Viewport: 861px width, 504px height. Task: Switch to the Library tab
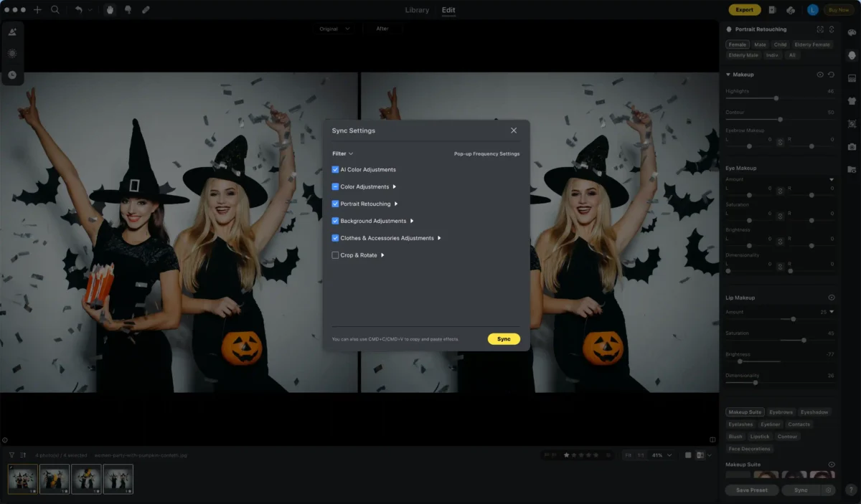(x=417, y=10)
